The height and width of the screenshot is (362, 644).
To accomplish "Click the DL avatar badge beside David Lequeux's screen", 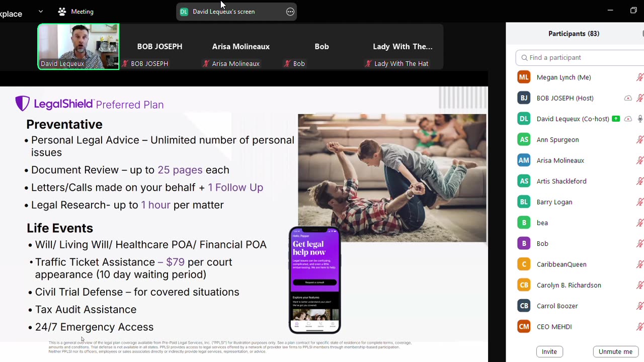I will click(x=184, y=12).
